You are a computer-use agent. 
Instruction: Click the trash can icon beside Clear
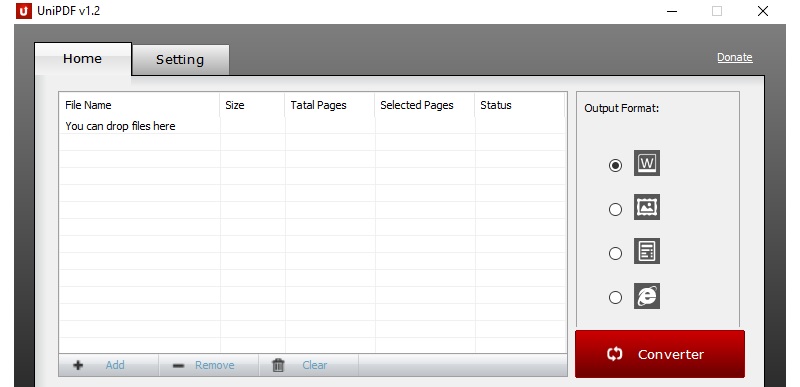click(278, 365)
